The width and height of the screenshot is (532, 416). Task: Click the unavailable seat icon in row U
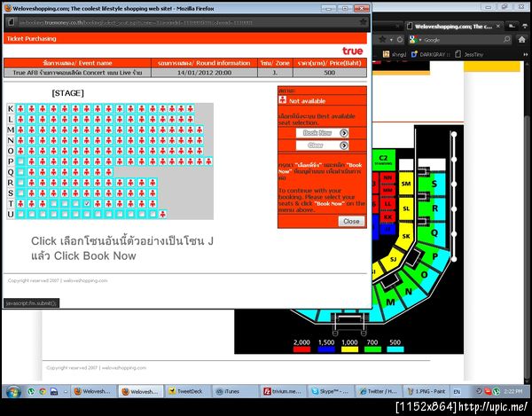click(x=163, y=214)
